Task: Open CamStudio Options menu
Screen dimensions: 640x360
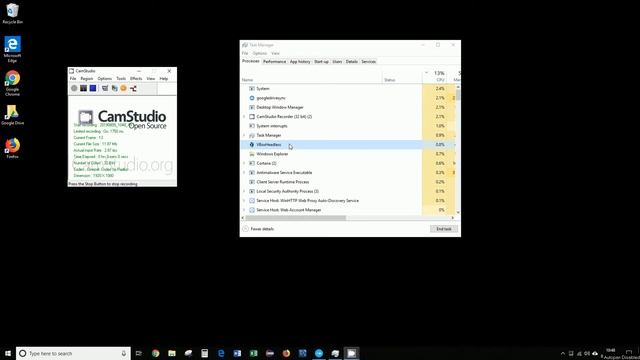Action: [x=104, y=79]
